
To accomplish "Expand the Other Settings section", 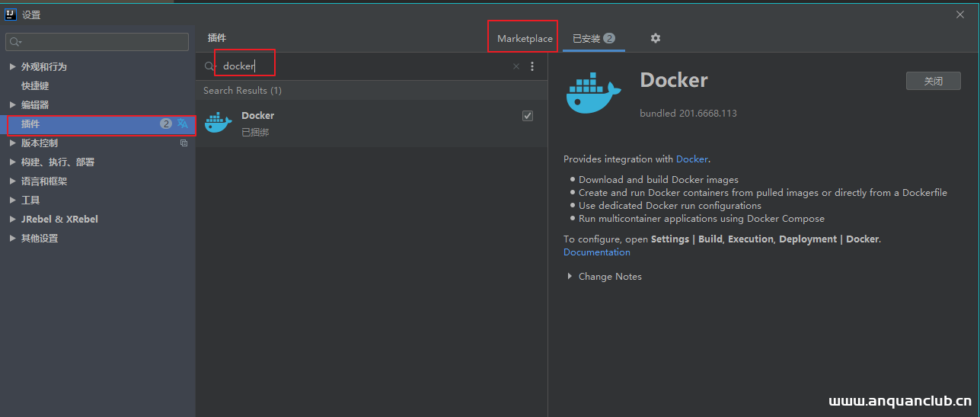I will (x=12, y=238).
